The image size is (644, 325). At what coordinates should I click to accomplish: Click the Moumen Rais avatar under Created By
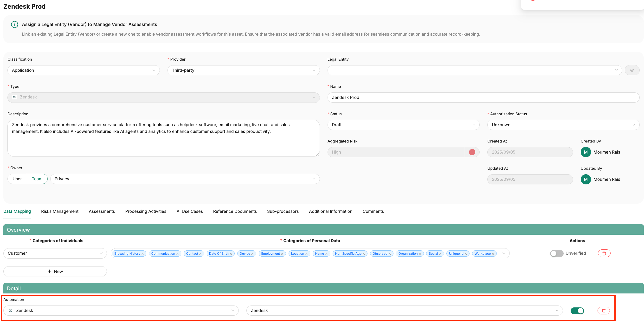[586, 152]
